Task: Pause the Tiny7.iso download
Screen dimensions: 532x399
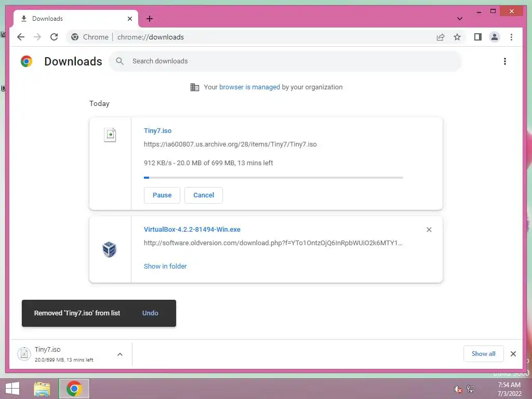Action: tap(162, 195)
